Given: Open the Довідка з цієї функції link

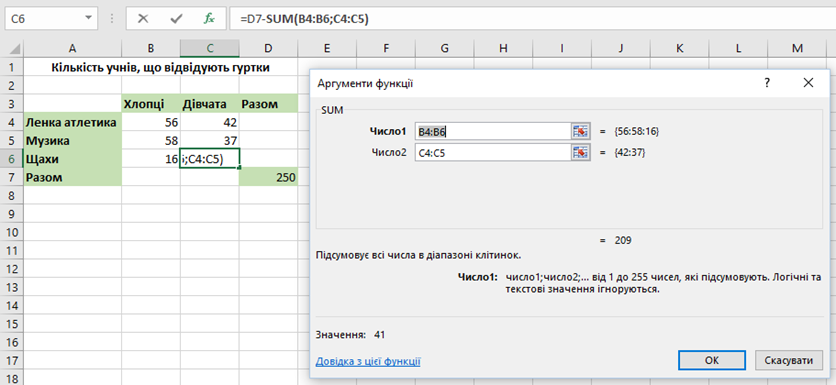Looking at the screenshot, I should (x=368, y=362).
